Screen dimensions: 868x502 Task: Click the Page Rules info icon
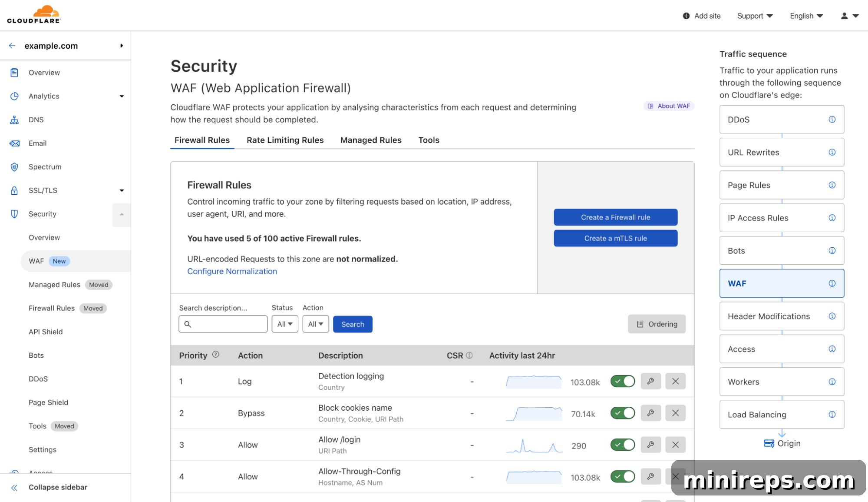pyautogui.click(x=832, y=185)
